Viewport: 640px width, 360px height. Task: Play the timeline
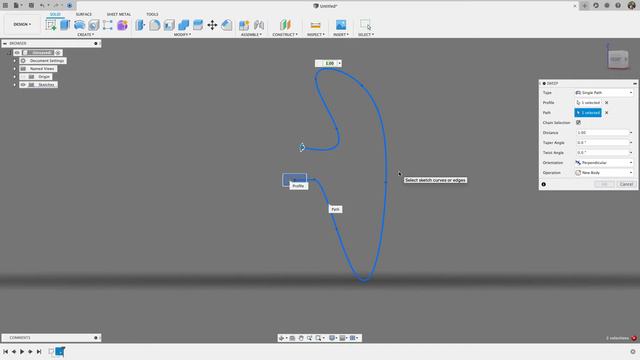click(x=22, y=351)
